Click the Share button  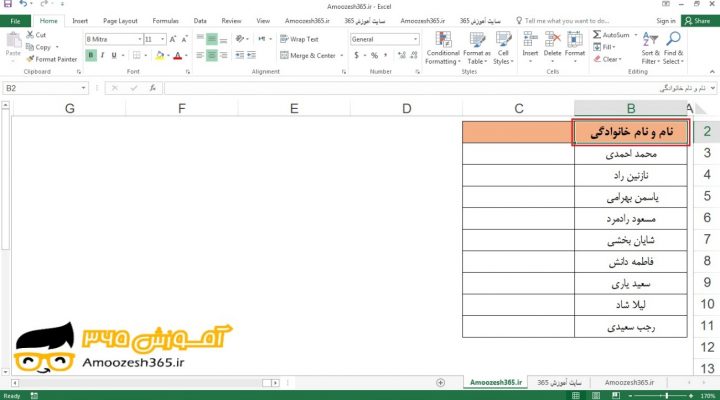click(x=698, y=21)
